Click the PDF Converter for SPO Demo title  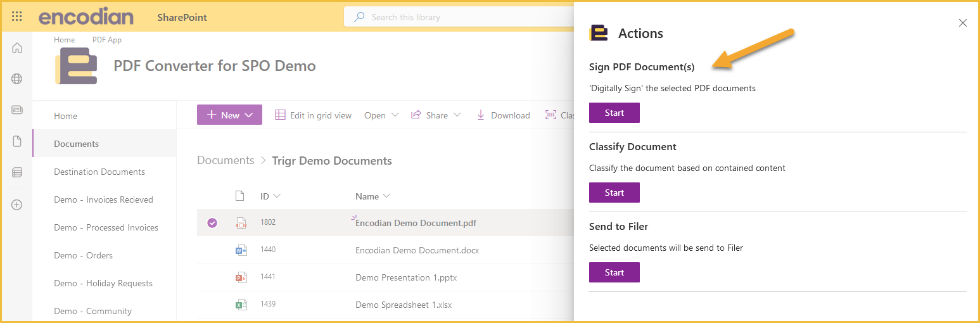215,65
